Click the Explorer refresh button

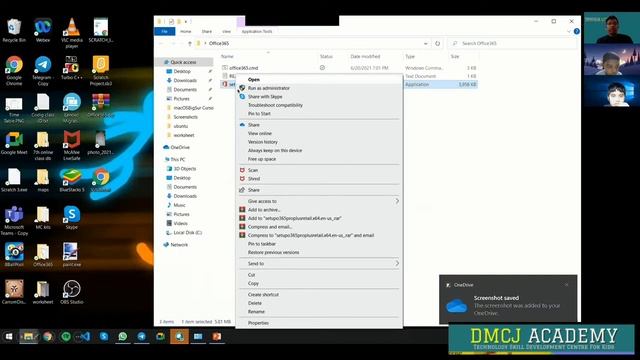click(x=438, y=43)
